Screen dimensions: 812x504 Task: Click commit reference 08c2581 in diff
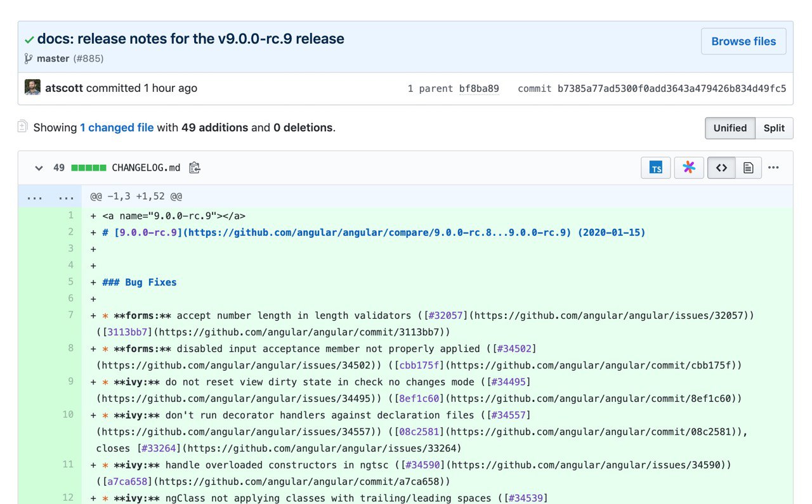coord(420,432)
